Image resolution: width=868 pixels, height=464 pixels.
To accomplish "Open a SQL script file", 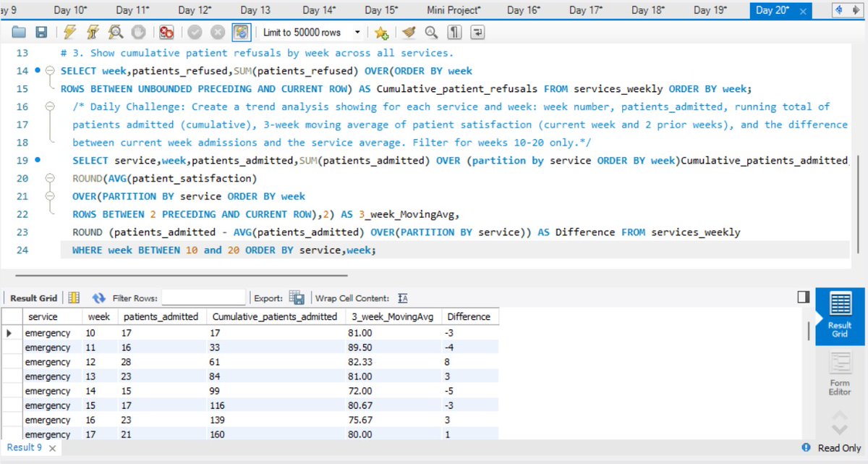I will tap(18, 32).
